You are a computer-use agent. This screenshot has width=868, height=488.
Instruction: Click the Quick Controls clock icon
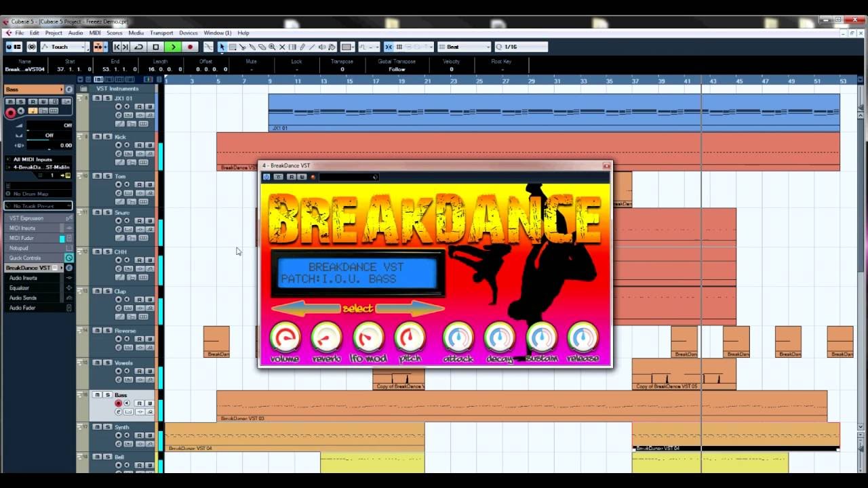(x=68, y=258)
